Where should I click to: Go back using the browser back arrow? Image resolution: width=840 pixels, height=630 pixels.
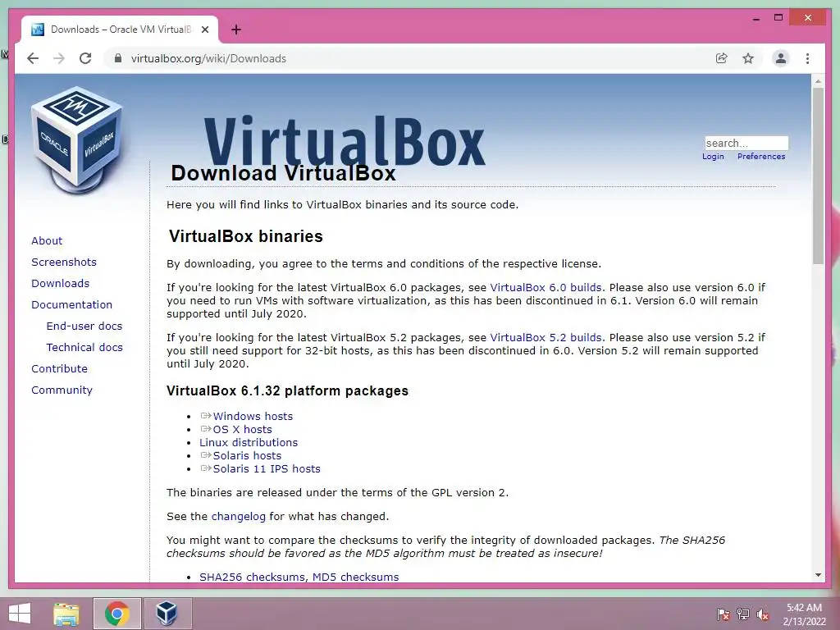(33, 58)
